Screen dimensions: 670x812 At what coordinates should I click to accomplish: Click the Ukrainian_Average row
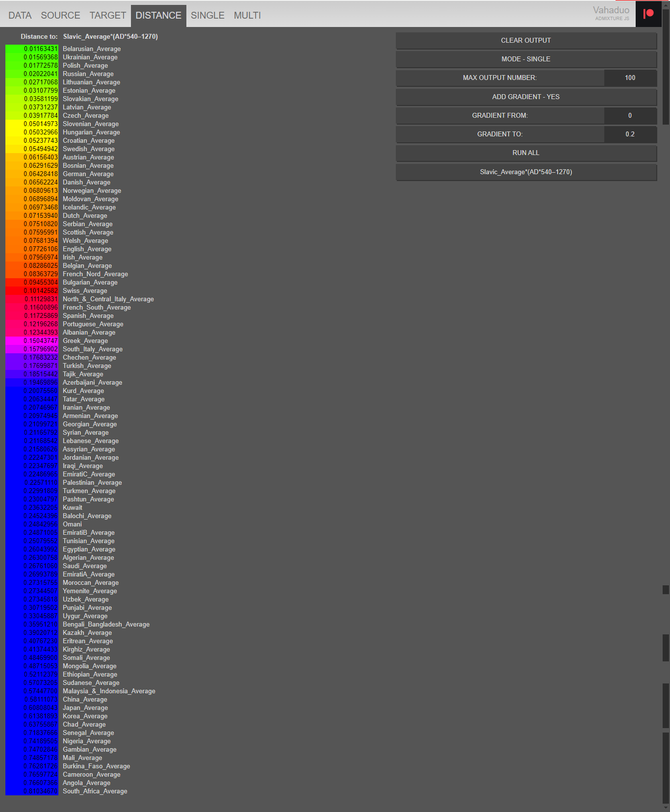pyautogui.click(x=90, y=57)
